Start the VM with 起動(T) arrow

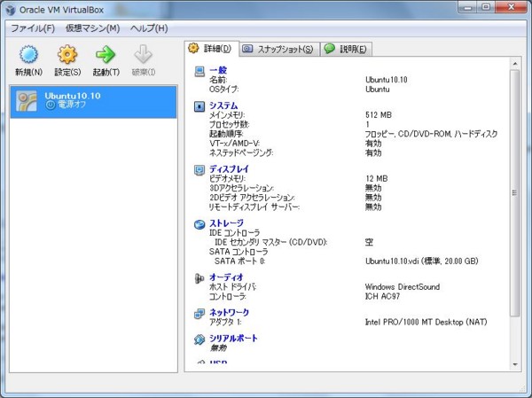click(106, 54)
